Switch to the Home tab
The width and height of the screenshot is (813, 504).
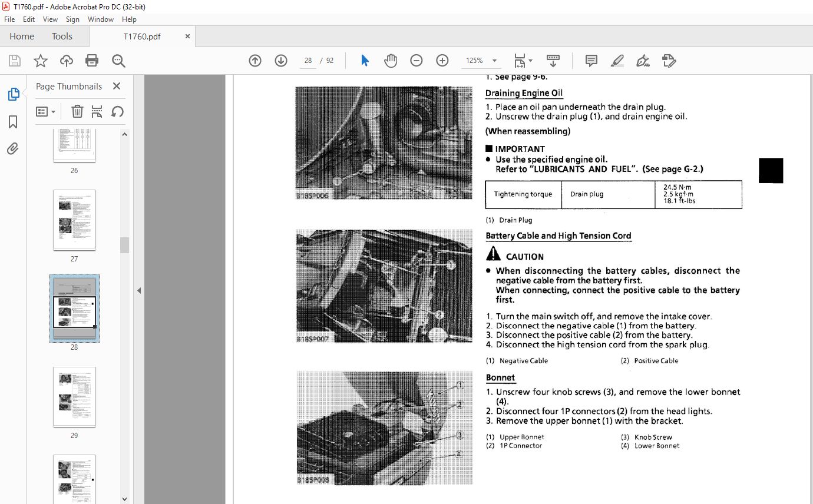point(22,36)
